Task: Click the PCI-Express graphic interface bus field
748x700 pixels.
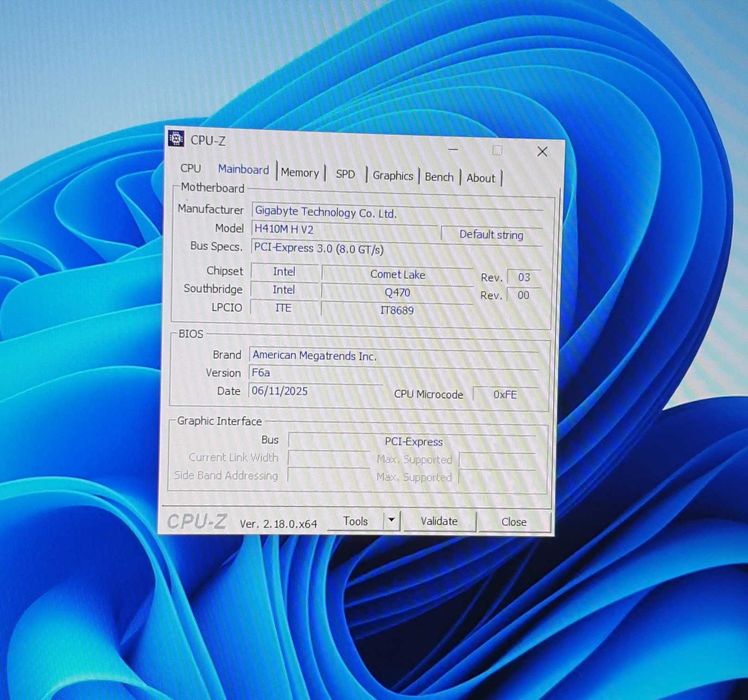Action: tap(412, 441)
